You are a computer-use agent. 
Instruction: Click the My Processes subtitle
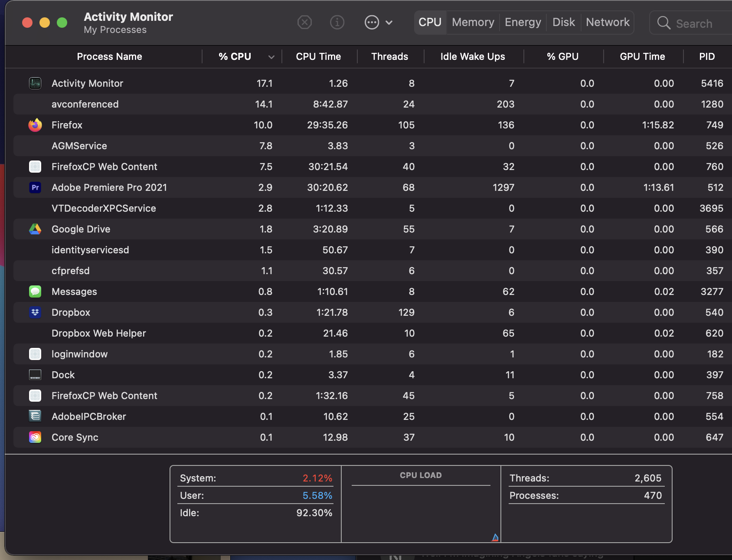click(115, 30)
